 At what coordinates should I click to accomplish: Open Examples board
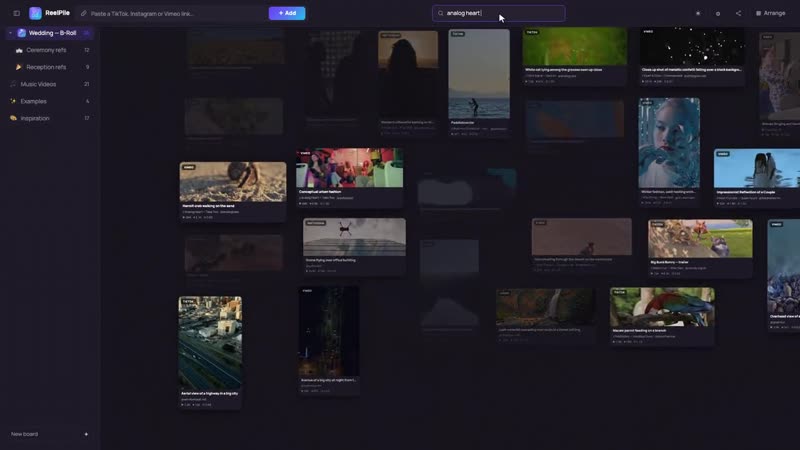pyautogui.click(x=49, y=101)
